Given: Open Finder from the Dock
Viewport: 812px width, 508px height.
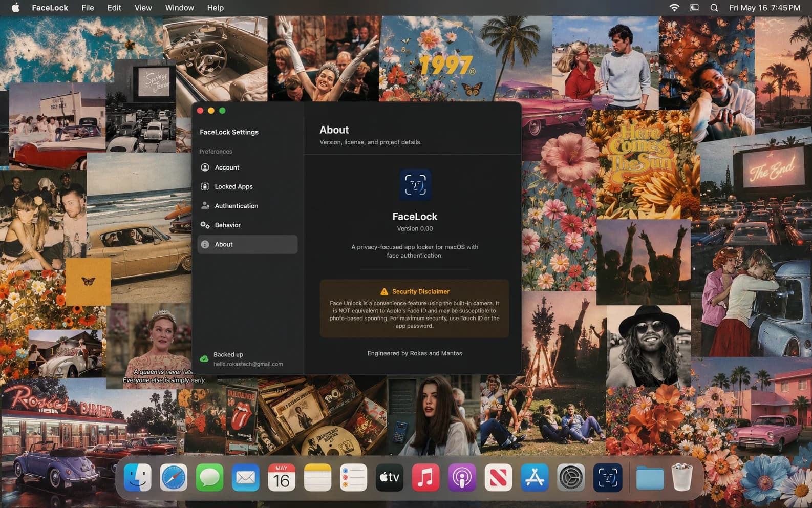Looking at the screenshot, I should 138,478.
